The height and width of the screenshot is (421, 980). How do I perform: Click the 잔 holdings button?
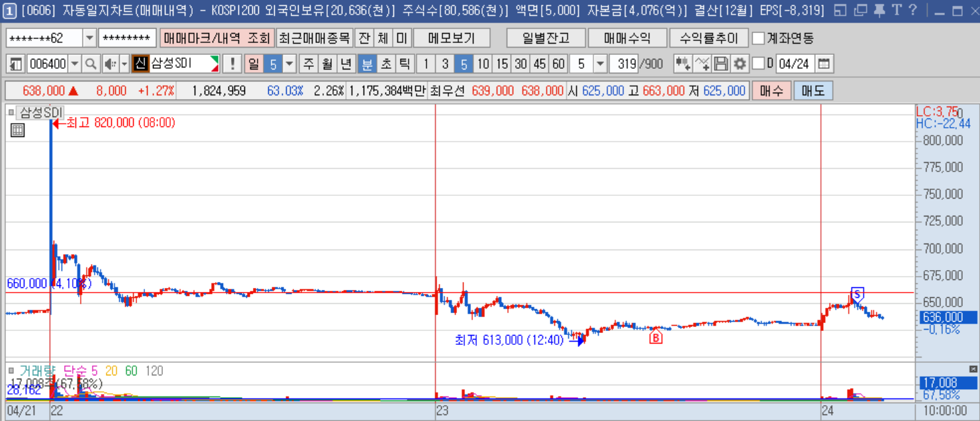click(364, 38)
